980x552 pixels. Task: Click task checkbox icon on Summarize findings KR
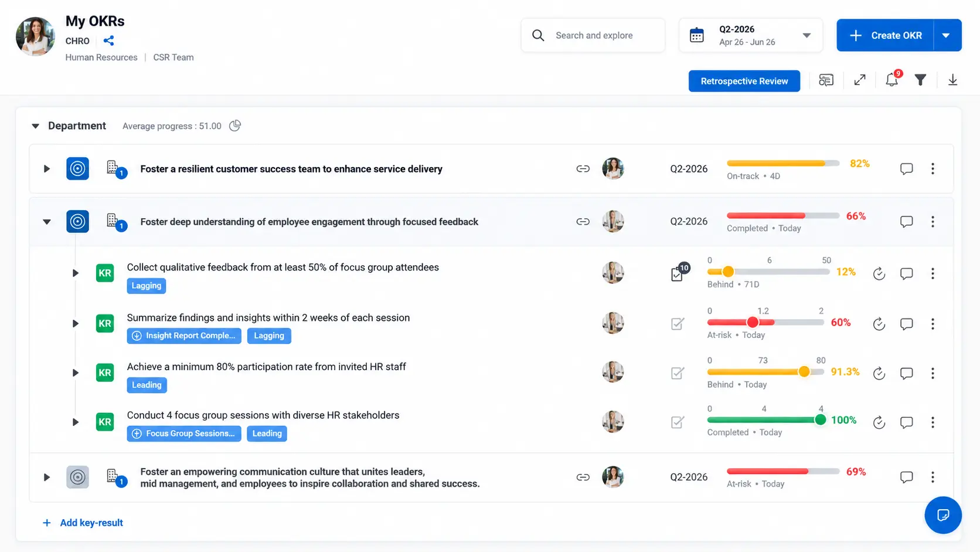(677, 324)
